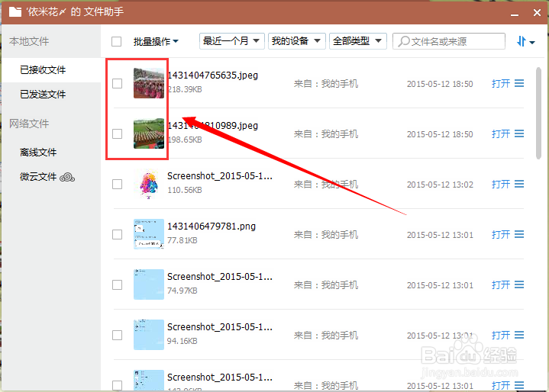Click the thumbnail of 1431404765635.jpeg

[x=149, y=83]
